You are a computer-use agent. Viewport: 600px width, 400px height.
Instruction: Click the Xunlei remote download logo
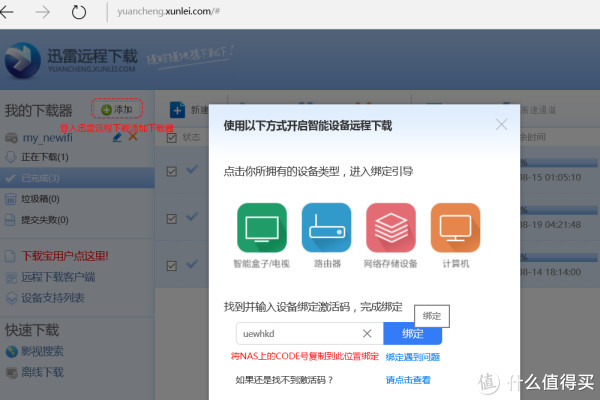click(x=23, y=60)
